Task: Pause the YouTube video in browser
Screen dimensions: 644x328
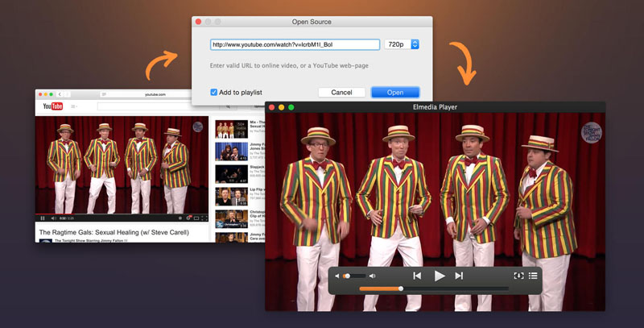Action: (x=43, y=218)
